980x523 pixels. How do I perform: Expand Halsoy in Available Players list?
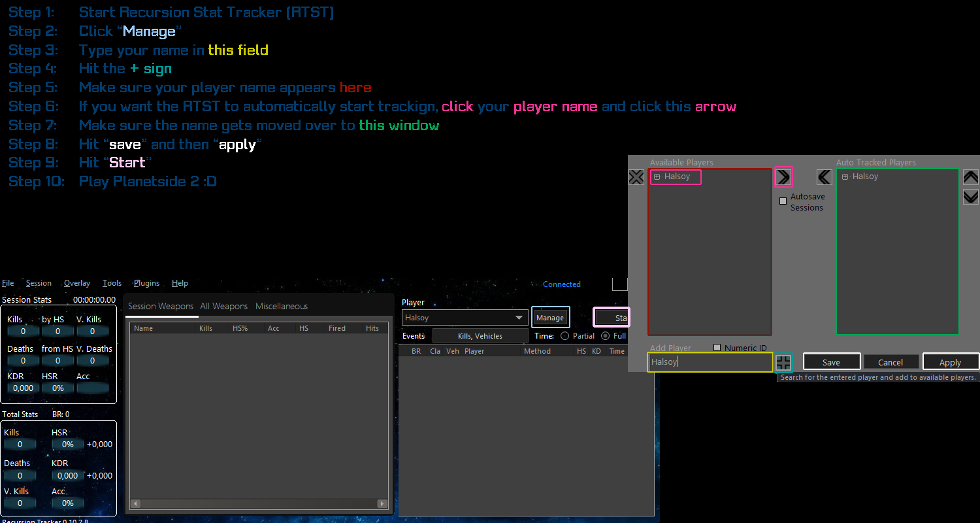pos(657,177)
